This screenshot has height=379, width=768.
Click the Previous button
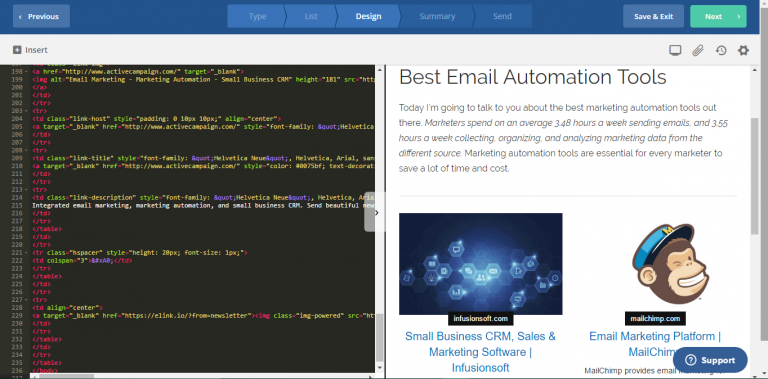click(41, 16)
